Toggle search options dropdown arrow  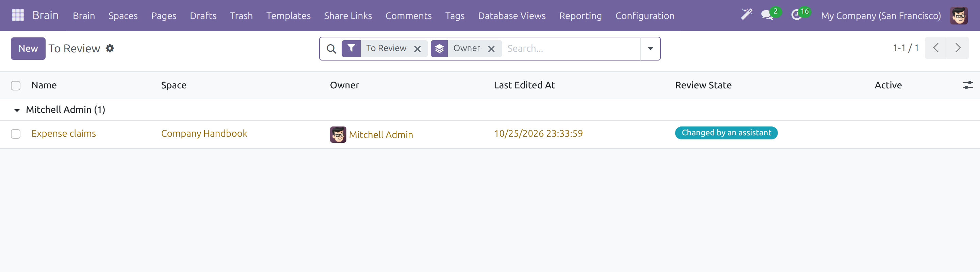point(650,48)
